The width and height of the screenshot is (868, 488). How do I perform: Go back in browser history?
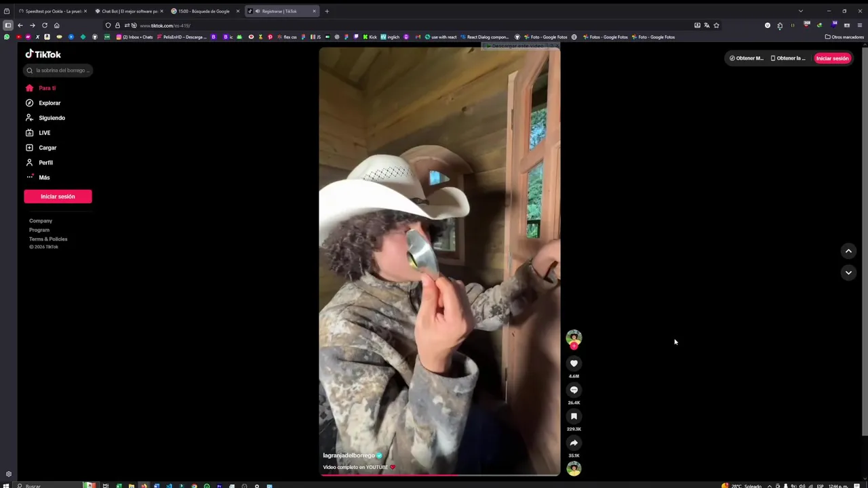click(x=20, y=26)
